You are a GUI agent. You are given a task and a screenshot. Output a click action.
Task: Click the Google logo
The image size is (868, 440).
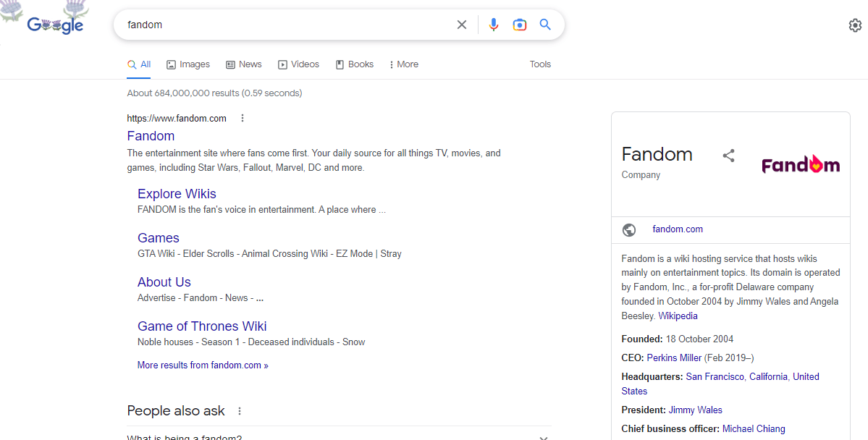click(55, 25)
